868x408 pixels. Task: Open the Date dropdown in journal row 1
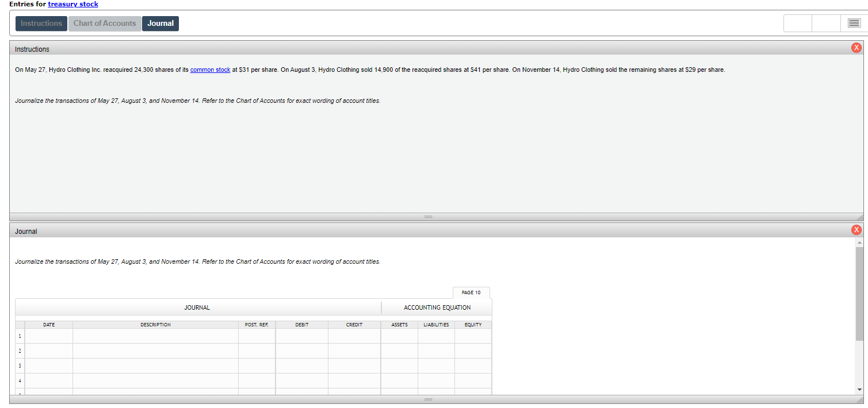point(49,335)
